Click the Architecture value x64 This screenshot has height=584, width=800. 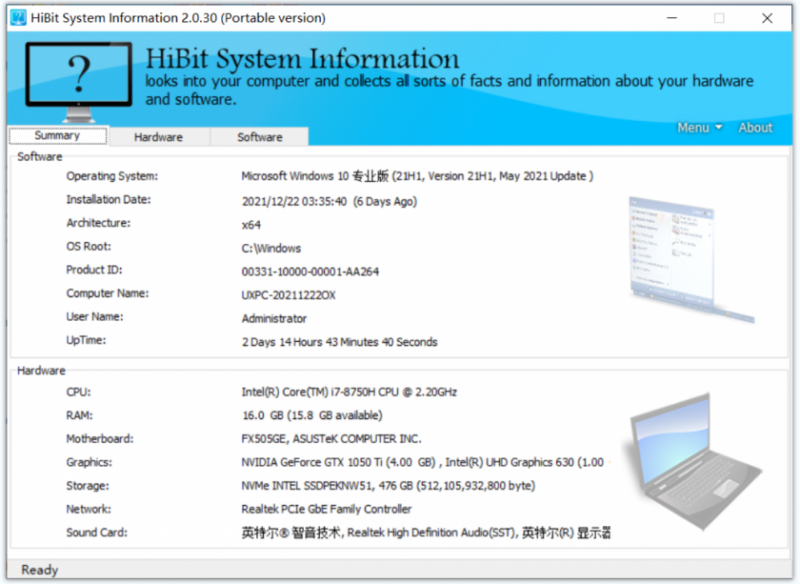coord(251,225)
